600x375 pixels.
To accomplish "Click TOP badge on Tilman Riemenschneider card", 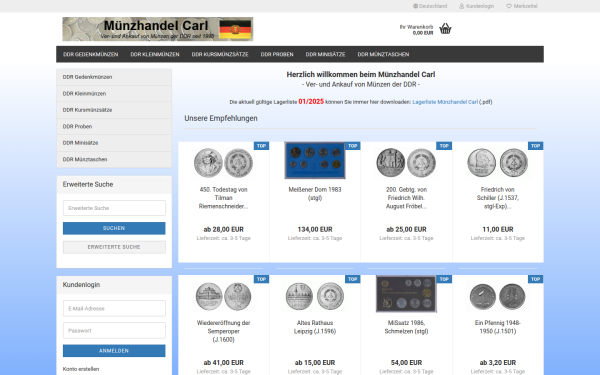I will (261, 146).
